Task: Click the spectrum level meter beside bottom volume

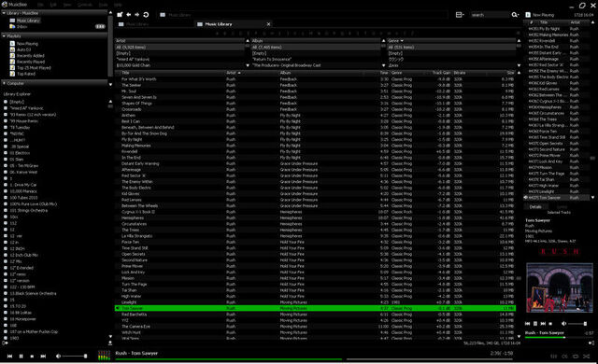Action: [x=104, y=356]
